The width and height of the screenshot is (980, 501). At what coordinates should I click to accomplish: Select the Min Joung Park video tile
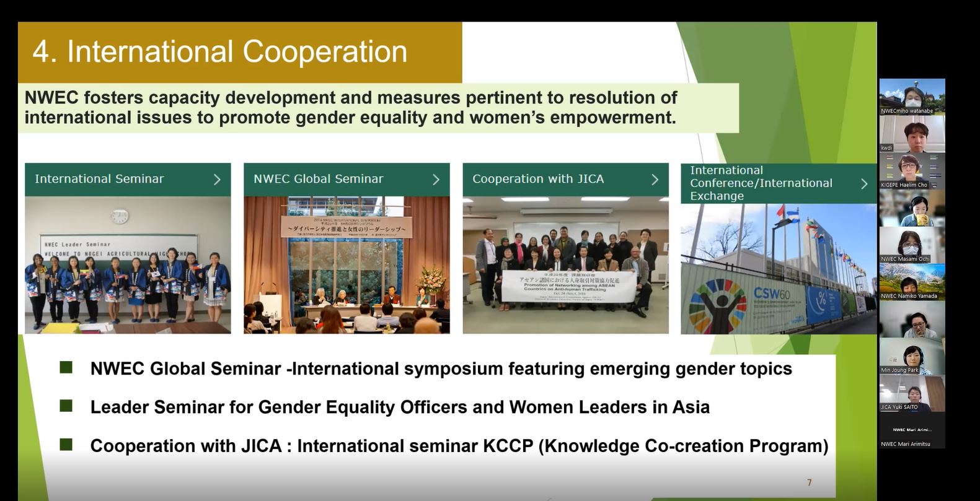[912, 356]
